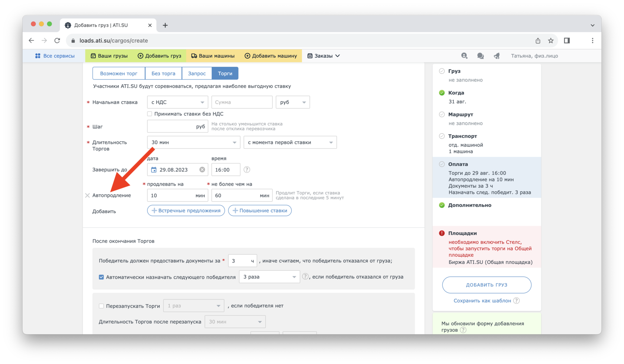Image resolution: width=624 pixels, height=364 pixels.
Task: Bookmark this page with the star
Action: (551, 40)
